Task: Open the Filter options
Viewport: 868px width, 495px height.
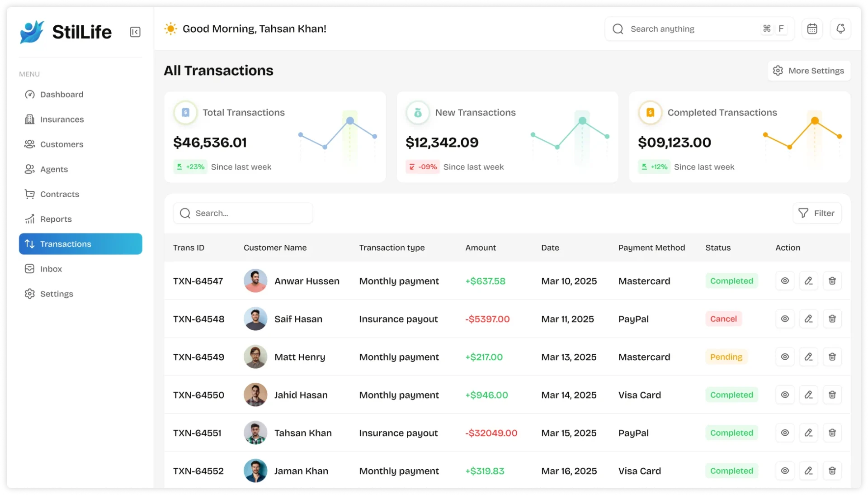Action: [817, 213]
